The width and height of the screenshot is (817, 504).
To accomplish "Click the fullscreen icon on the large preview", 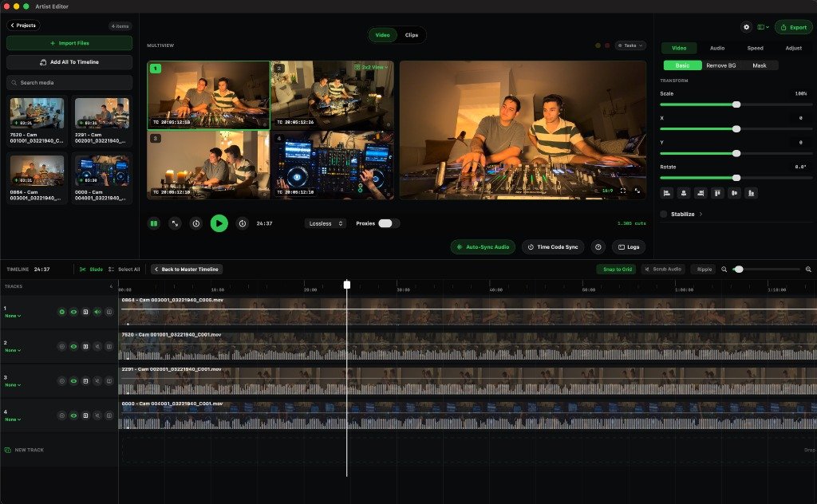I will click(622, 191).
